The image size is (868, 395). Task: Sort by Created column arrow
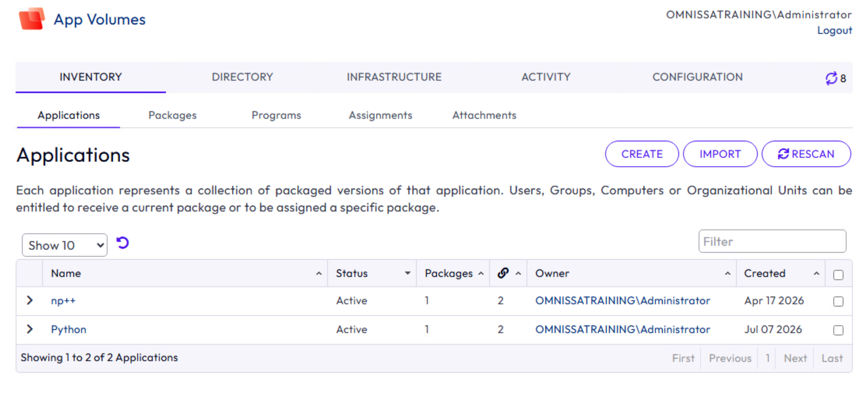click(x=816, y=273)
